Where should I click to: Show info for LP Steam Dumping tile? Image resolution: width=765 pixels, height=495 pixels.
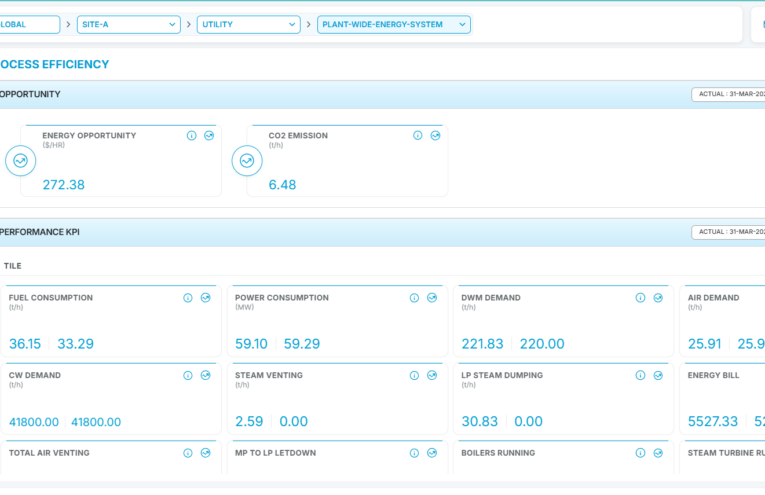point(640,376)
